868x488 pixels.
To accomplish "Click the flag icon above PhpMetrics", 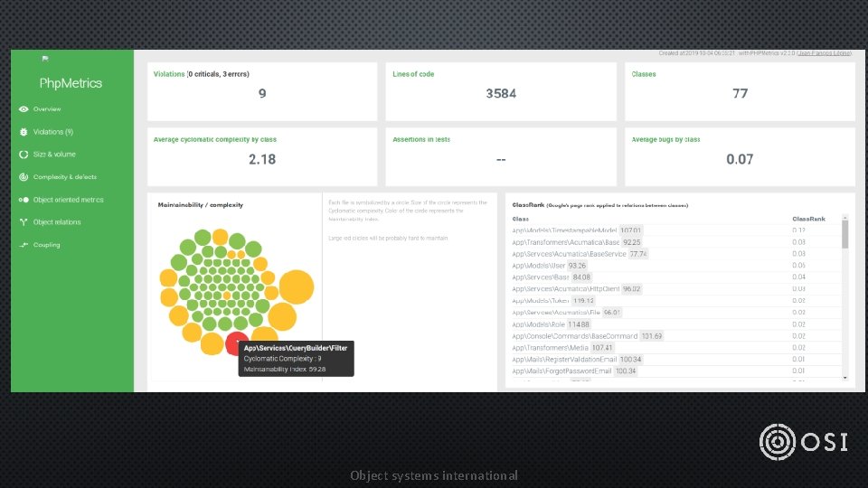I will pos(45,58).
